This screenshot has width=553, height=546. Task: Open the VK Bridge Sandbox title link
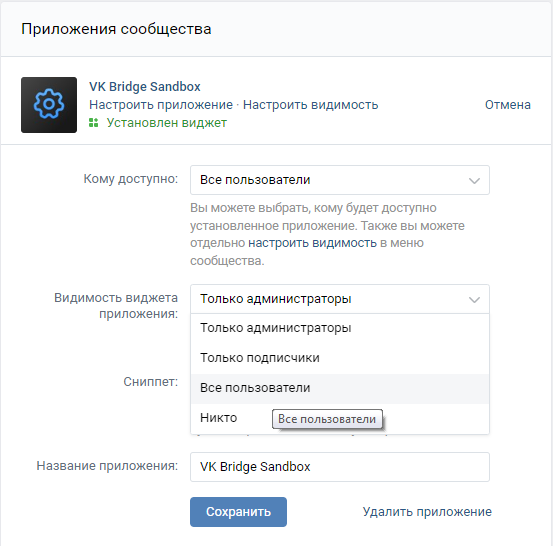coord(145,86)
